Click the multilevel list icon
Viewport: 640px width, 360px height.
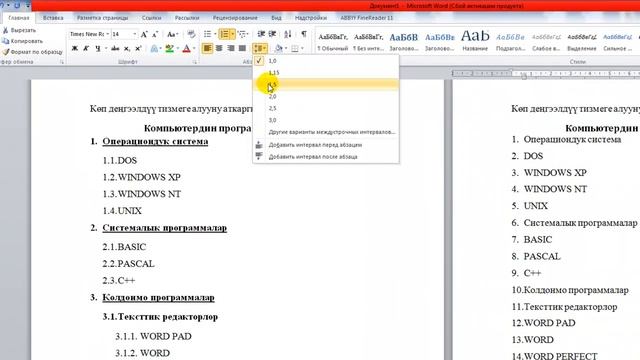pyautogui.click(x=241, y=34)
